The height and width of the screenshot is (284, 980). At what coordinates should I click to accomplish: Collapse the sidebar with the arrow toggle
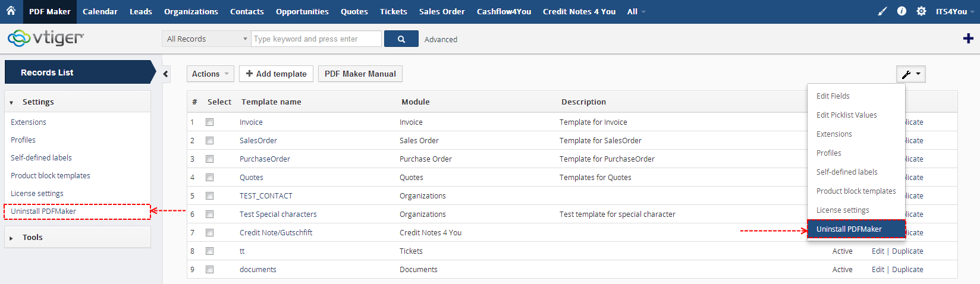[x=166, y=74]
